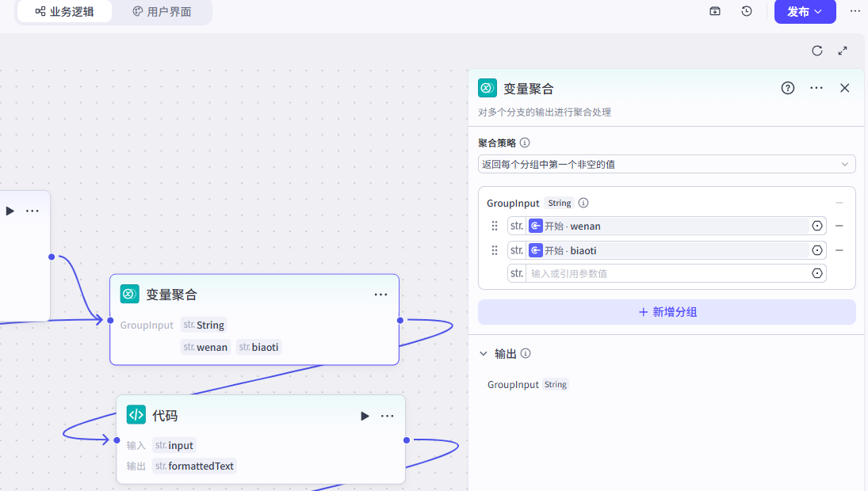Open the 代码 node more options menu
The width and height of the screenshot is (868, 491).
(x=387, y=416)
